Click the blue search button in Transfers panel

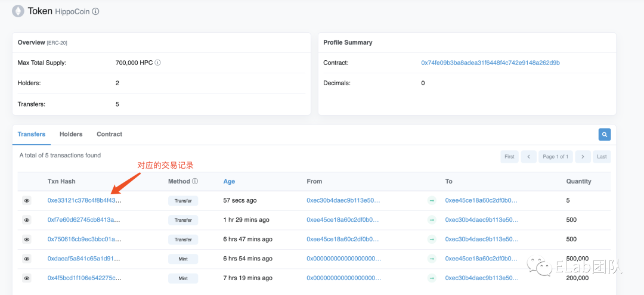pos(605,135)
